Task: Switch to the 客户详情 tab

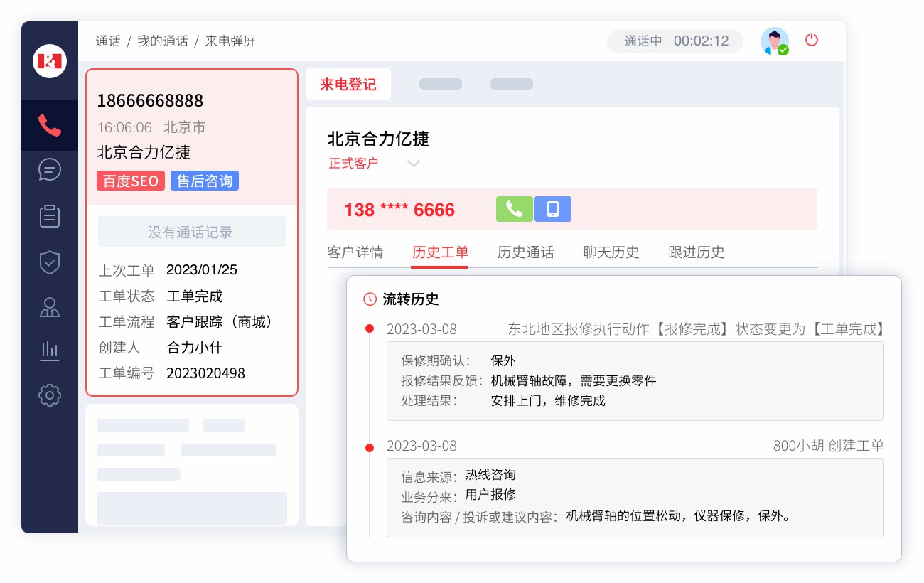Action: coord(356,252)
